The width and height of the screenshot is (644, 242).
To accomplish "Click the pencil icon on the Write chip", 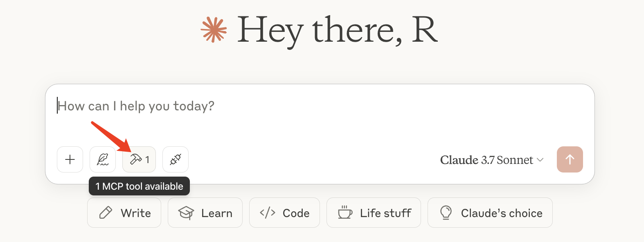I will point(106,213).
